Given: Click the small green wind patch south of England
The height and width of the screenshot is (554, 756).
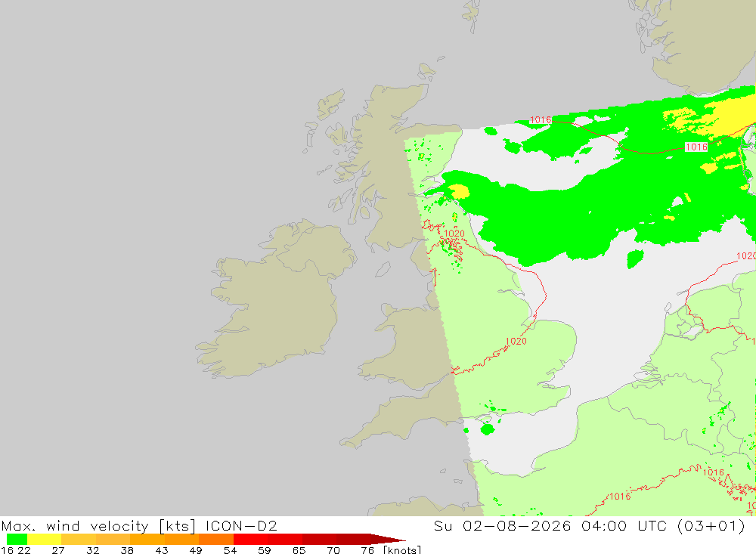Looking at the screenshot, I should click(488, 429).
